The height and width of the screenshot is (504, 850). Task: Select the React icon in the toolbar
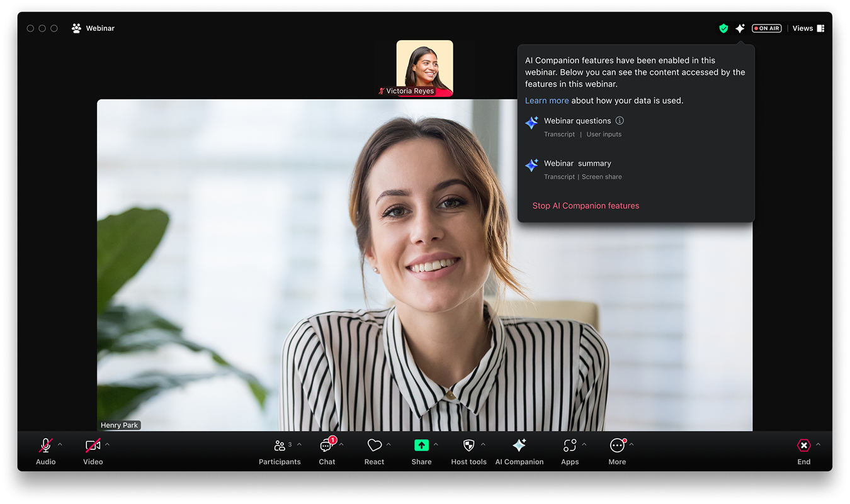pyautogui.click(x=374, y=445)
